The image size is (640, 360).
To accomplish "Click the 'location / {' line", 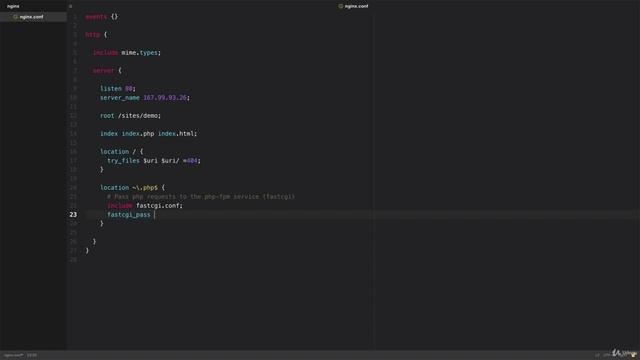I will click(122, 151).
